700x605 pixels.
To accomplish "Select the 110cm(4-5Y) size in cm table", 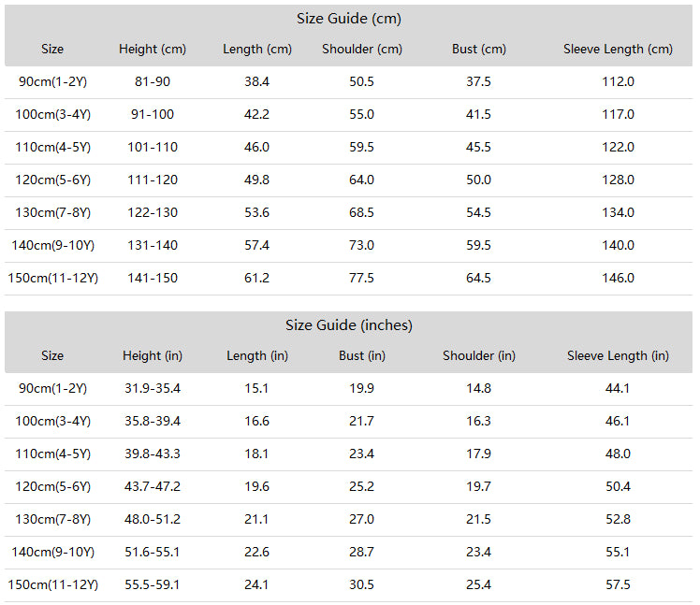I will tap(52, 147).
